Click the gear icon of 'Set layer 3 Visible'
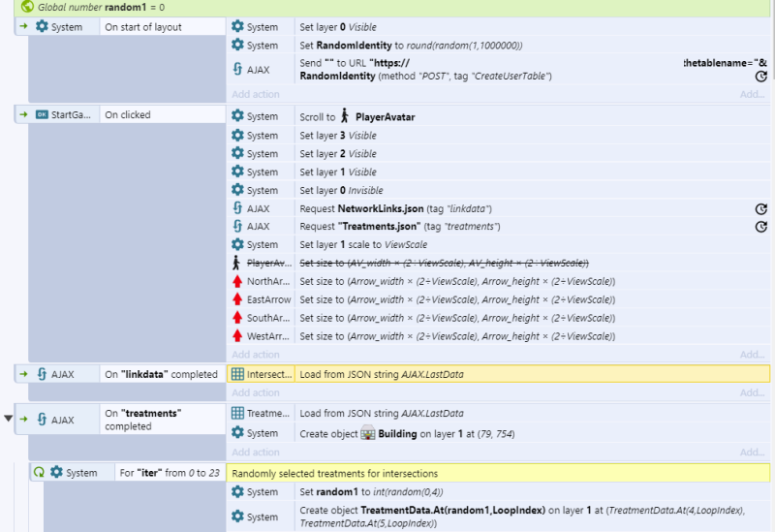Viewport: 775px width, 532px height. pyautogui.click(x=237, y=135)
